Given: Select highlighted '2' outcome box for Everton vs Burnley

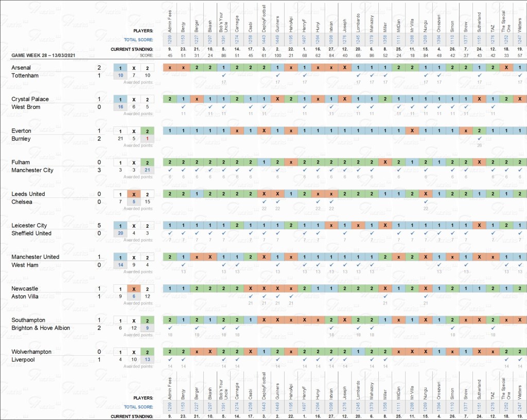Looking at the screenshot, I should (x=147, y=131).
